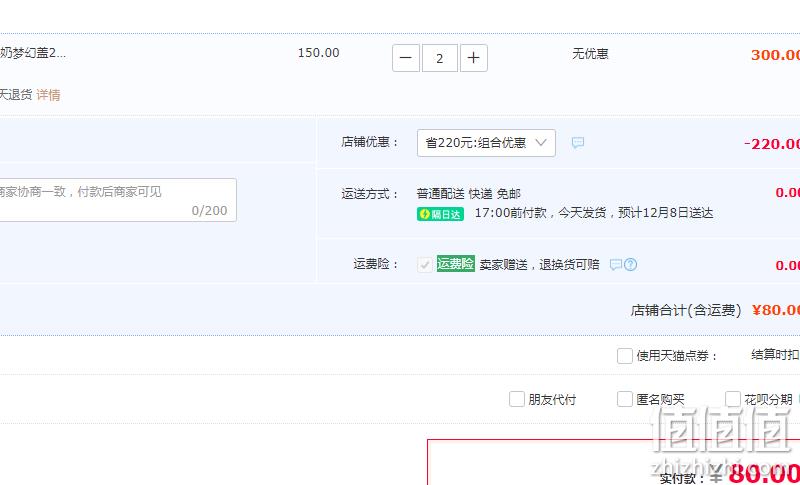Screen dimensions: 800x485
Task: Click the 无优惠 text
Action: pyautogui.click(x=590, y=54)
